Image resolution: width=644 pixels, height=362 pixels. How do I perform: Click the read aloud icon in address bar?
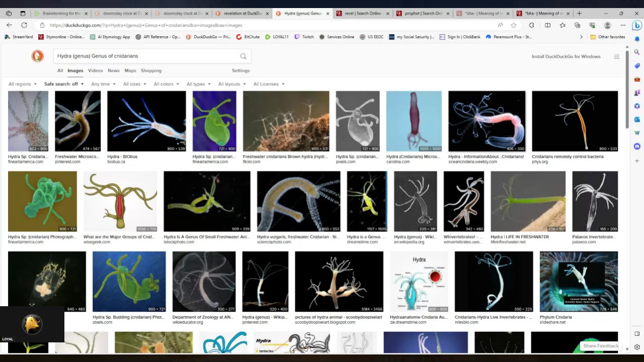click(500, 25)
